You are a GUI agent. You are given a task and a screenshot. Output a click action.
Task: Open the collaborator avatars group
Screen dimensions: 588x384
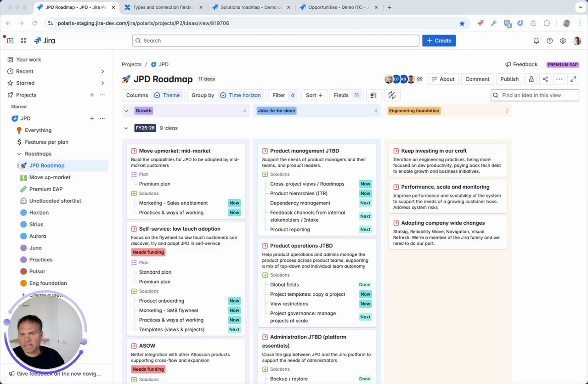[x=403, y=79]
